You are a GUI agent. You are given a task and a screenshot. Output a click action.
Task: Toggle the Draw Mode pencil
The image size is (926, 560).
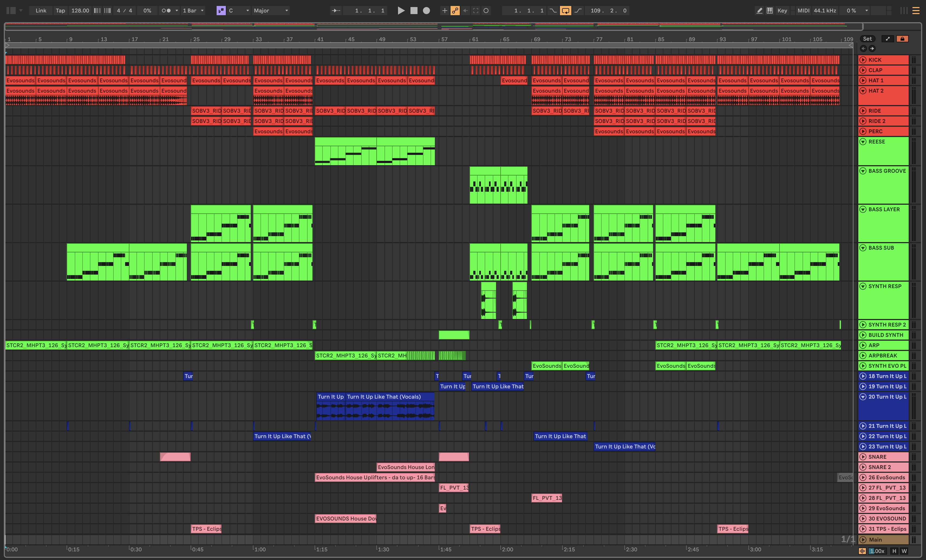(x=759, y=11)
